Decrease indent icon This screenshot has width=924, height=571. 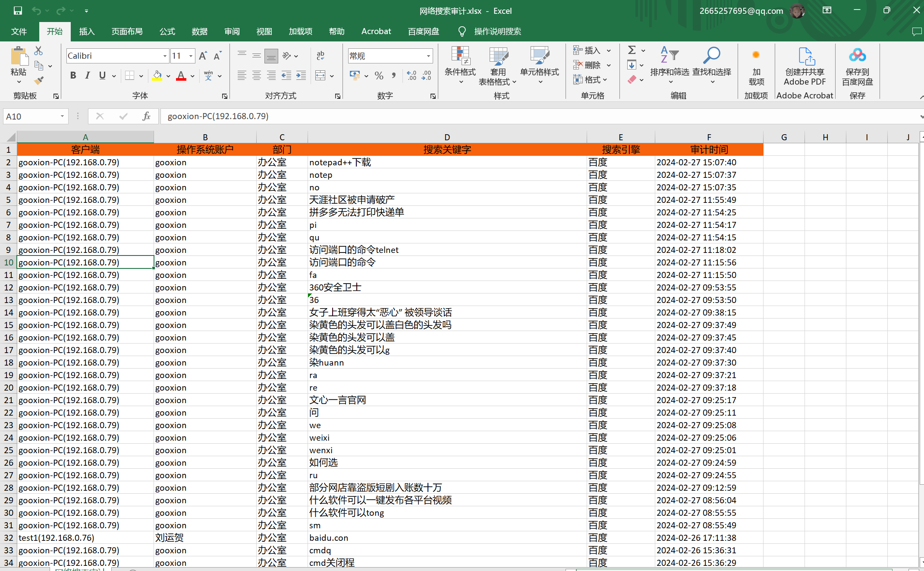click(x=286, y=76)
